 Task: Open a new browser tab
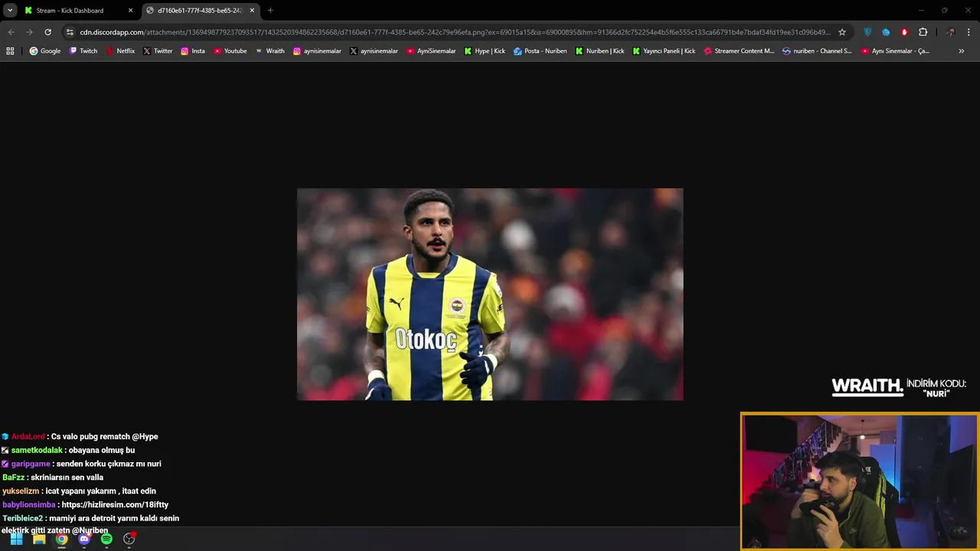tap(270, 11)
